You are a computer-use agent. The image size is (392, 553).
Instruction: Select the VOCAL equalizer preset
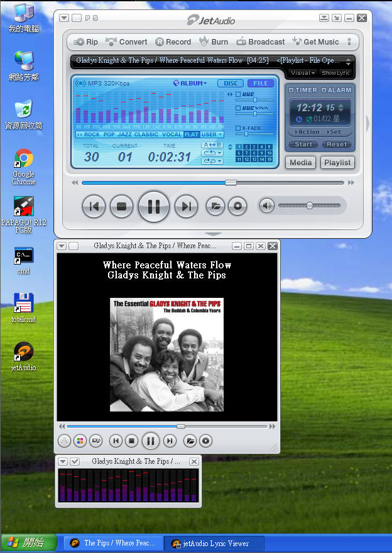(172, 134)
